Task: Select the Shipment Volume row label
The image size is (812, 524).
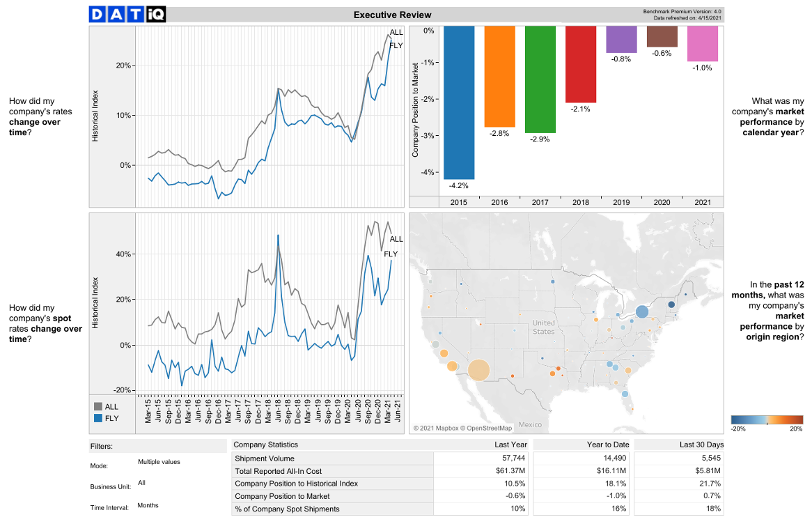Action: point(265,458)
